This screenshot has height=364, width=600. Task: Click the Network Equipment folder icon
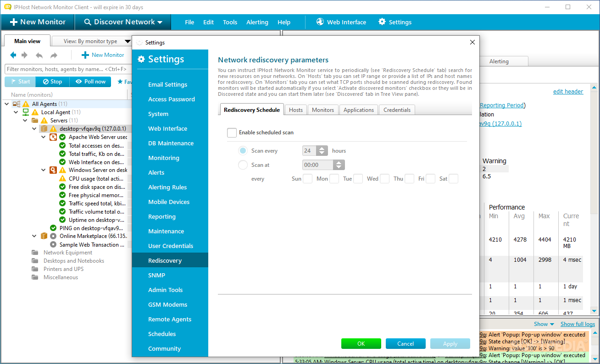click(35, 253)
